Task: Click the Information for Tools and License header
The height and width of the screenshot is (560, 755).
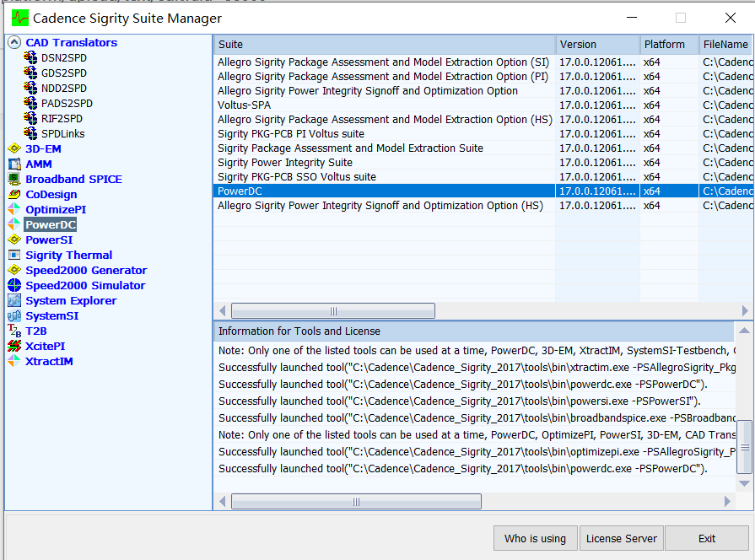Action: (474, 331)
